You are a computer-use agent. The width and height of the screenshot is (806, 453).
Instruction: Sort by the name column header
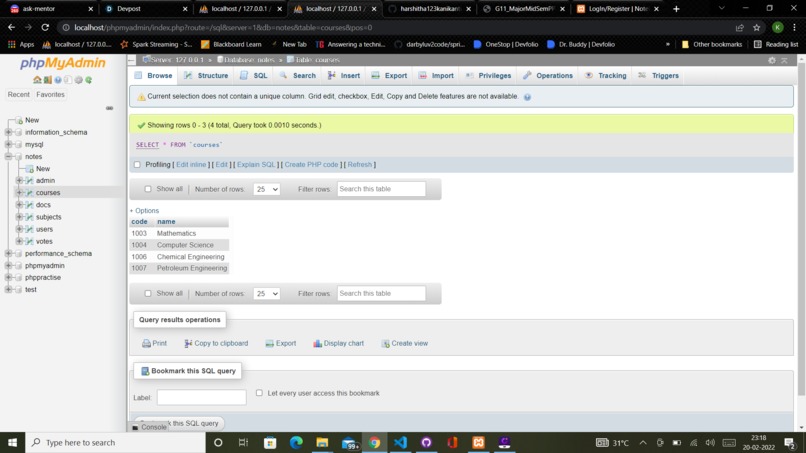point(166,222)
